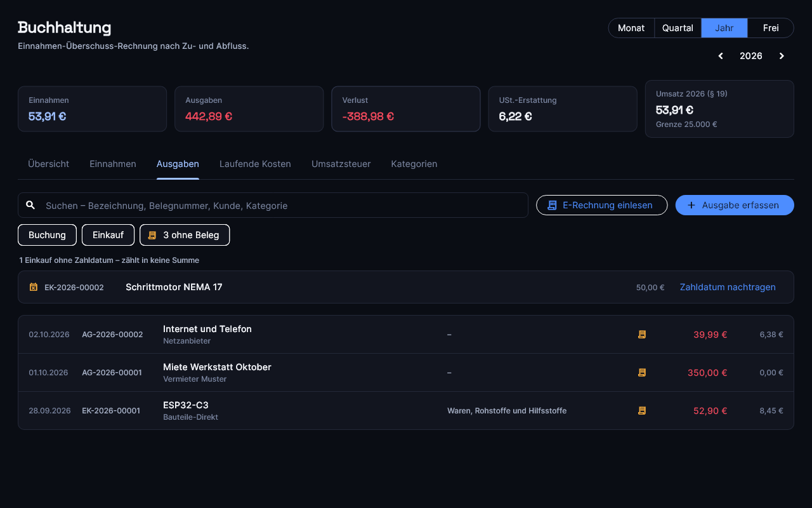
Task: Click receipt icon in Internet und Telefon row
Action: 642,335
